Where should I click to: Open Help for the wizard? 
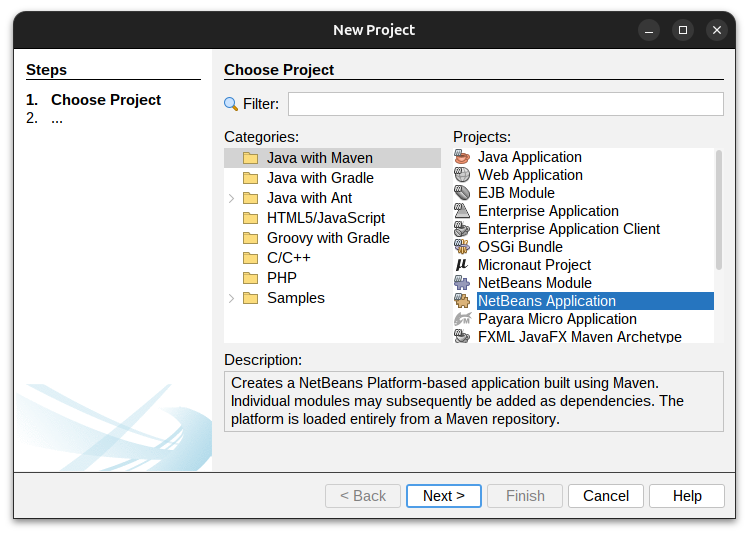[x=687, y=496]
